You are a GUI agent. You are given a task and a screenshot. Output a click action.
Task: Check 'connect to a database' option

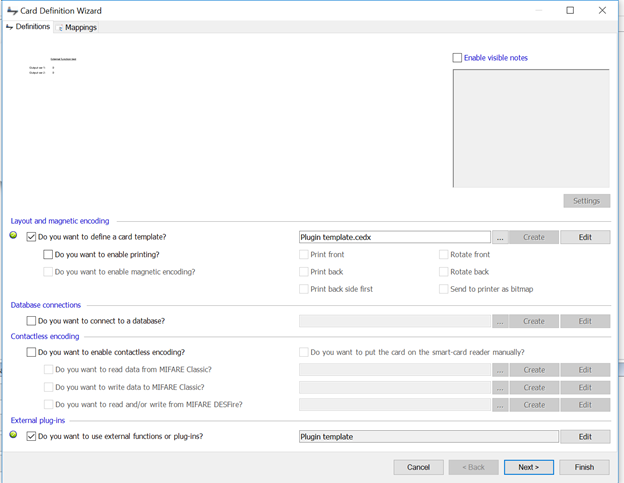[32, 321]
